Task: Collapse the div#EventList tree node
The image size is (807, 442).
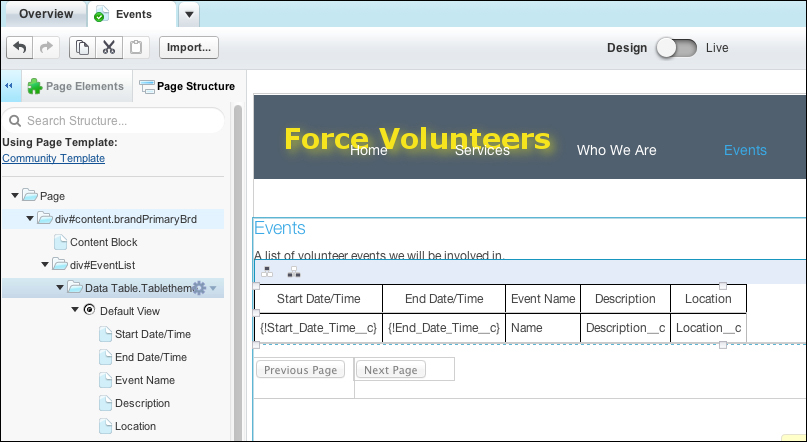Action: (45, 265)
